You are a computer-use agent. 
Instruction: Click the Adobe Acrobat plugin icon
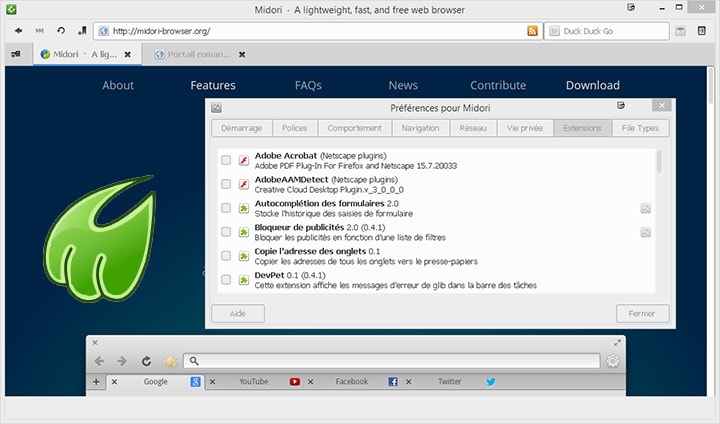pos(244,160)
